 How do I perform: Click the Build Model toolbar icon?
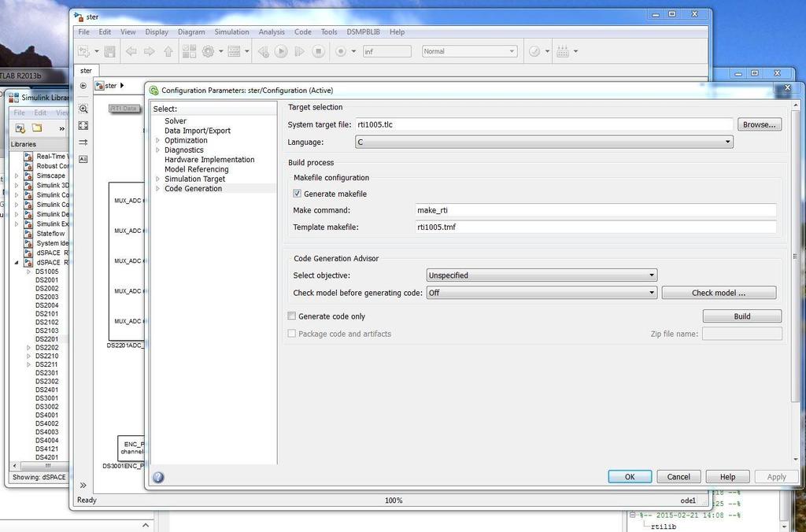563,51
